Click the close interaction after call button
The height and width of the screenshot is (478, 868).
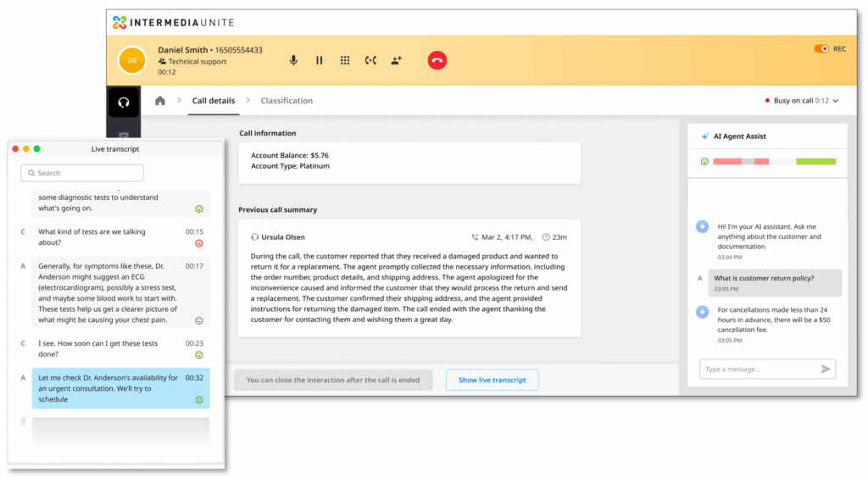[332, 380]
